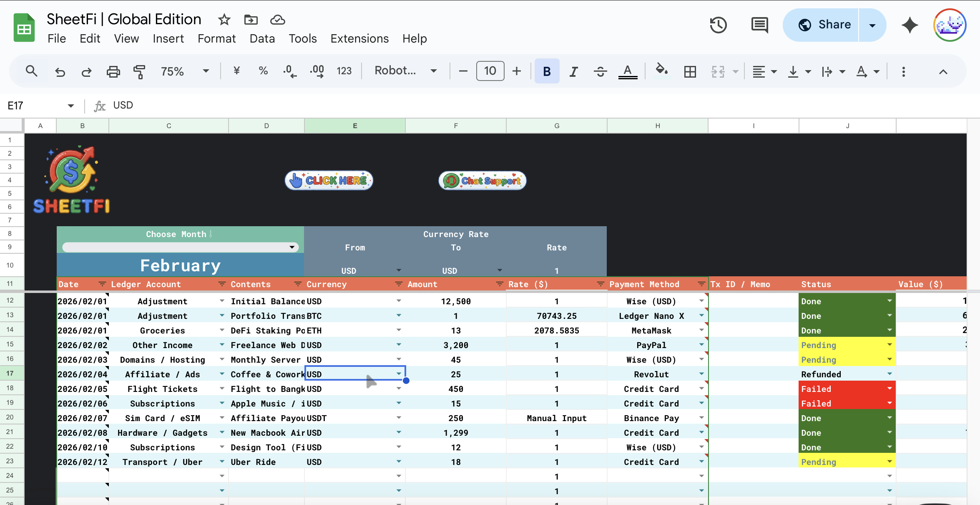Open Status dropdown for Refunded row
The width and height of the screenshot is (980, 505).
(x=890, y=374)
